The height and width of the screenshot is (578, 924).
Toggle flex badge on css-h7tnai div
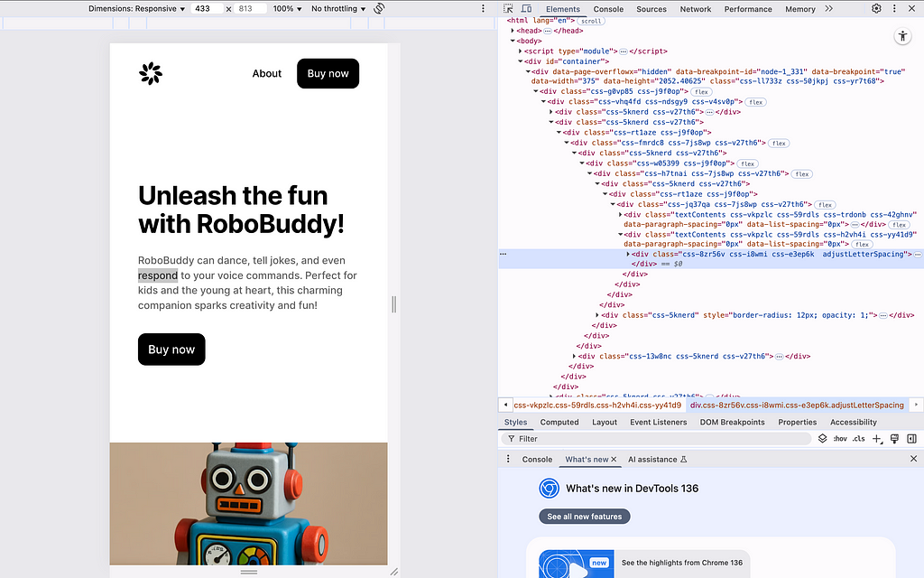pyautogui.click(x=801, y=174)
